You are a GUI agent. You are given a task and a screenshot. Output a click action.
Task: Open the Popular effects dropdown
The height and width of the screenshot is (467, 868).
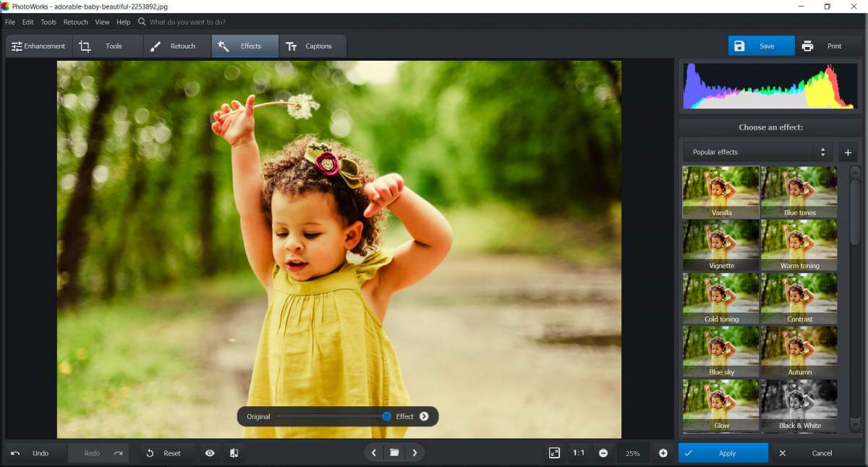click(757, 152)
